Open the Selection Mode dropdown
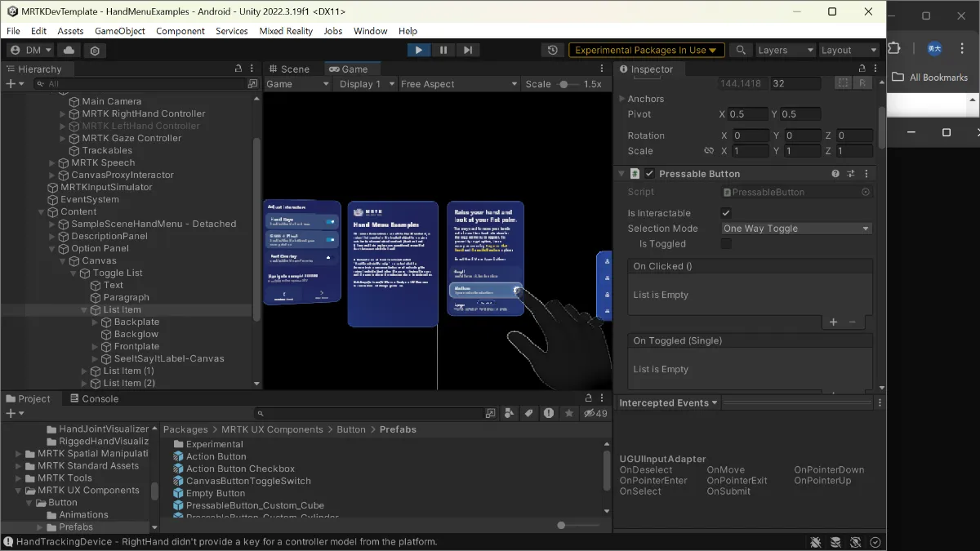Image resolution: width=980 pixels, height=551 pixels. [796, 229]
